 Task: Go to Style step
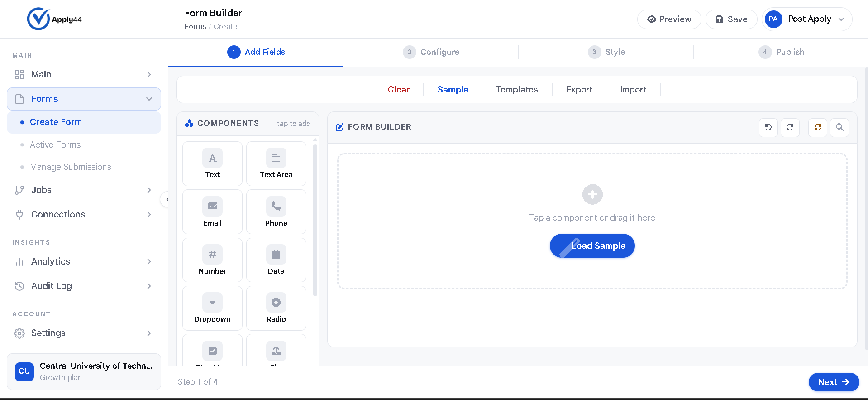[606, 52]
